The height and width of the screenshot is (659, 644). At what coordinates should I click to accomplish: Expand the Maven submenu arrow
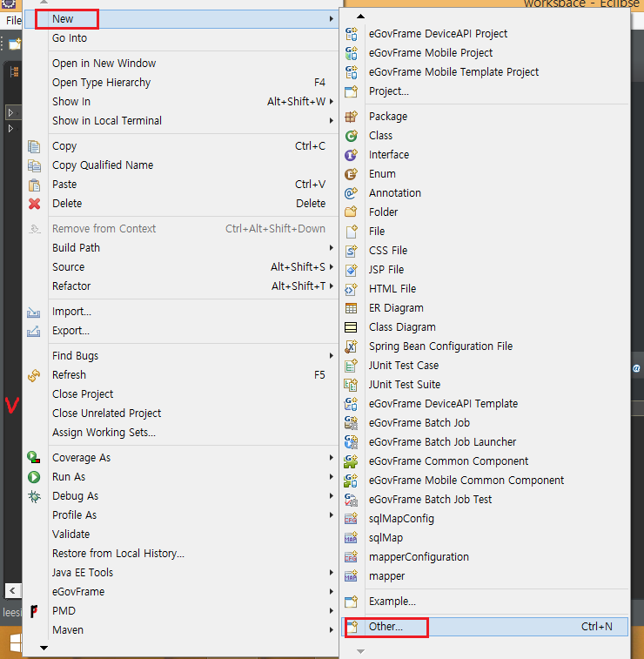point(332,630)
